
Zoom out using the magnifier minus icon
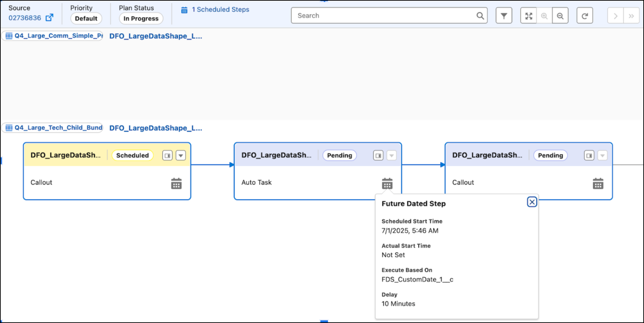pyautogui.click(x=560, y=16)
